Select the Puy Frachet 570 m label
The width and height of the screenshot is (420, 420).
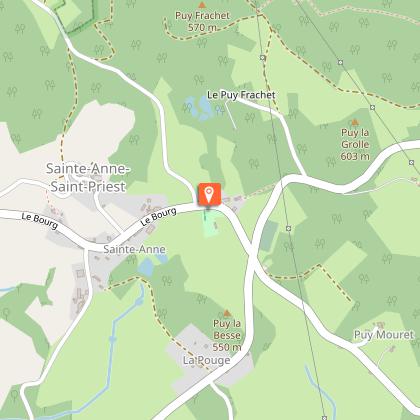[x=202, y=21]
